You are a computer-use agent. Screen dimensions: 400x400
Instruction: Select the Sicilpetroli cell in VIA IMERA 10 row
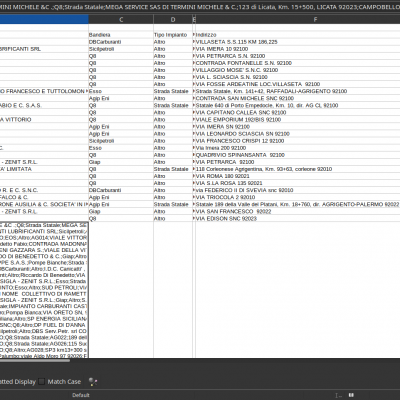[x=121, y=49]
